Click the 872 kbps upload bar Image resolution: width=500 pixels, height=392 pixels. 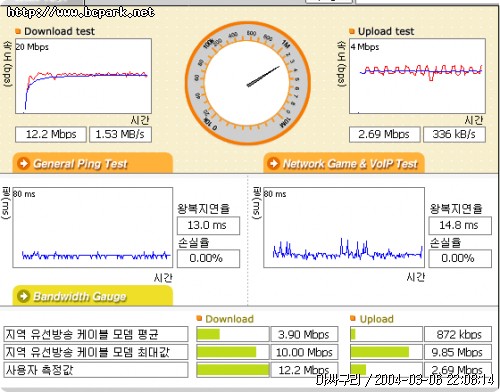point(386,334)
